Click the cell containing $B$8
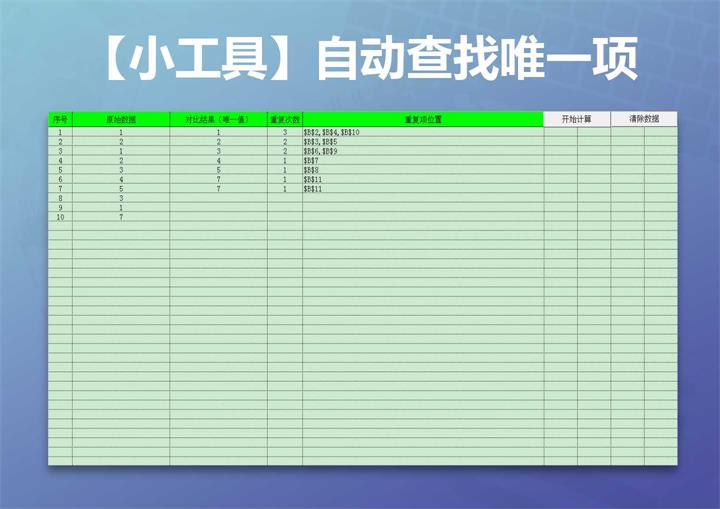 coord(311,170)
